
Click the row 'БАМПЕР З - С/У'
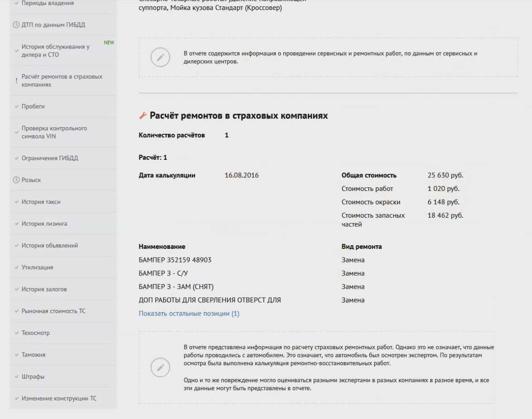coord(163,273)
